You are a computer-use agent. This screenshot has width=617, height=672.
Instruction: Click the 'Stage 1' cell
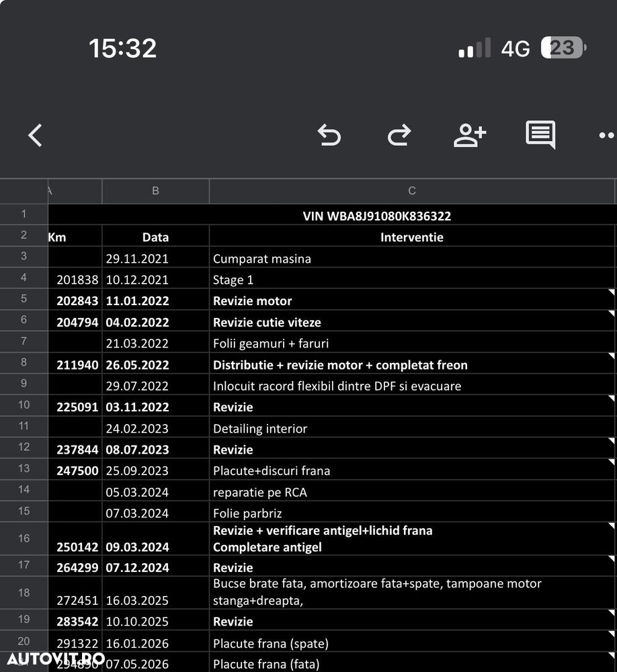click(412, 279)
